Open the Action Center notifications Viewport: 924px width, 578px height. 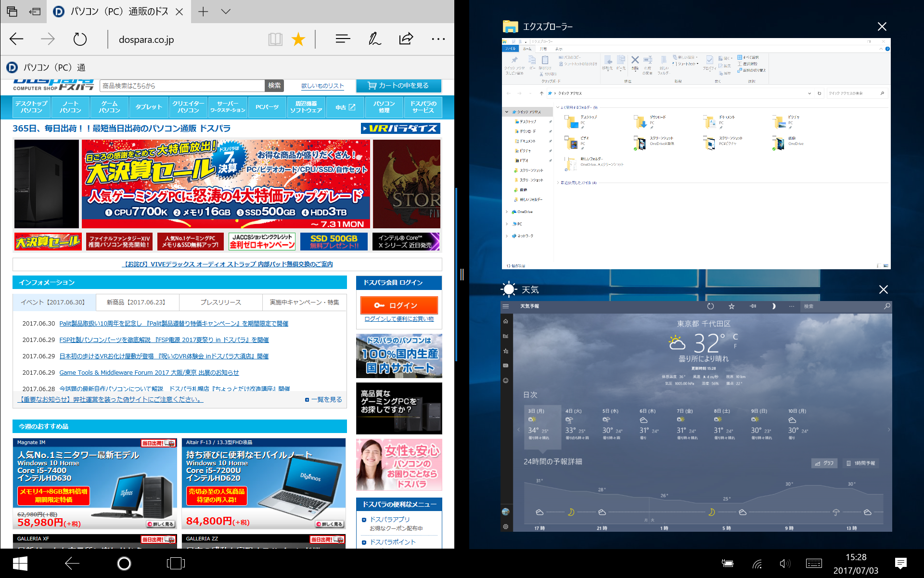pyautogui.click(x=900, y=563)
